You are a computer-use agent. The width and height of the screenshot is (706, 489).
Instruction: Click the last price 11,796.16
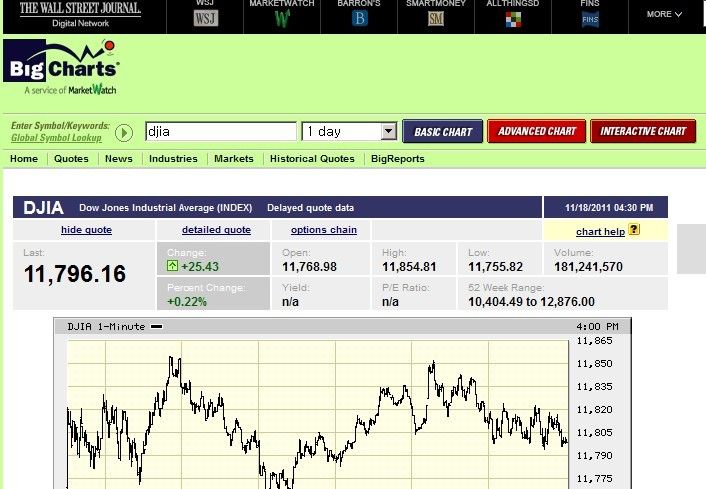click(x=75, y=274)
